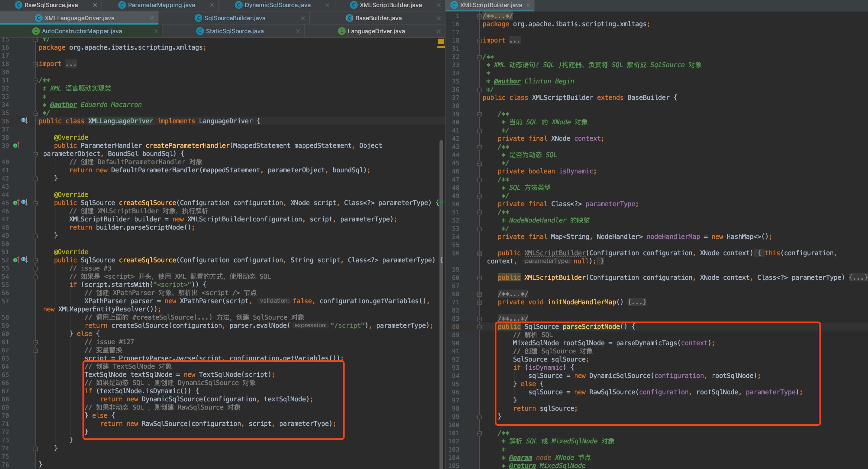868x469 pixels.
Task: Collapse the parseScriptNode method on line 88
Action: [x=479, y=327]
